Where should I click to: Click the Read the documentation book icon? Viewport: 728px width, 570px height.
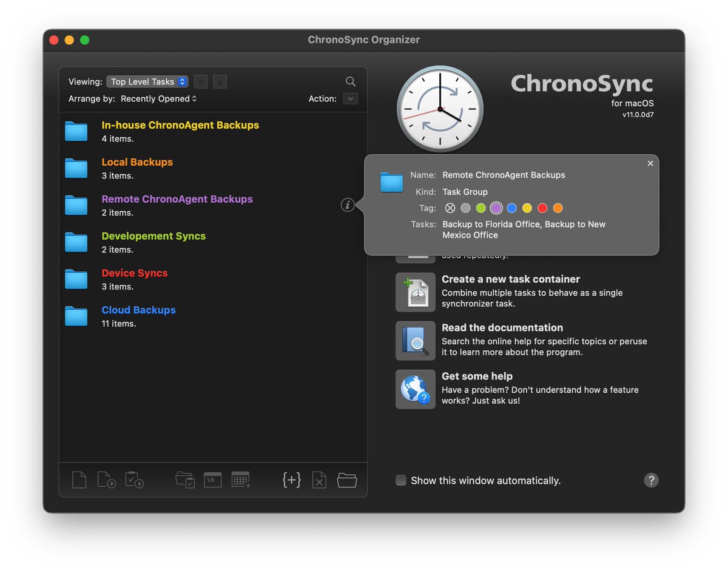(x=416, y=341)
